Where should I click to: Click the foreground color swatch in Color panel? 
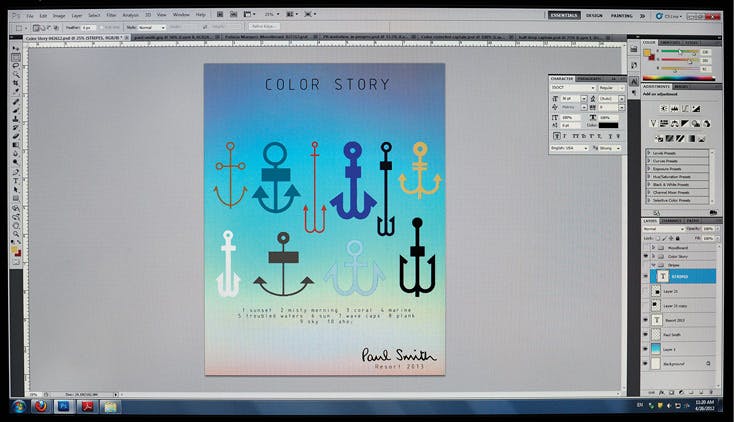click(x=647, y=53)
